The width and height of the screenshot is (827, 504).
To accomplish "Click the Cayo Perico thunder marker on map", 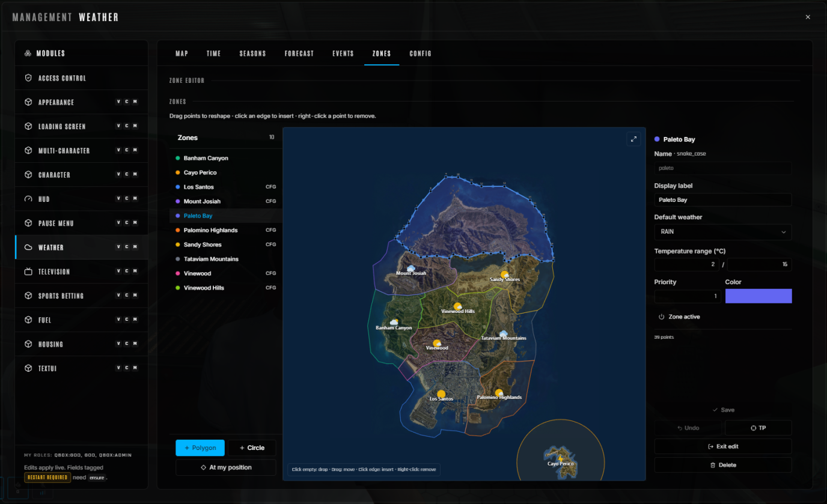I will [x=561, y=458].
